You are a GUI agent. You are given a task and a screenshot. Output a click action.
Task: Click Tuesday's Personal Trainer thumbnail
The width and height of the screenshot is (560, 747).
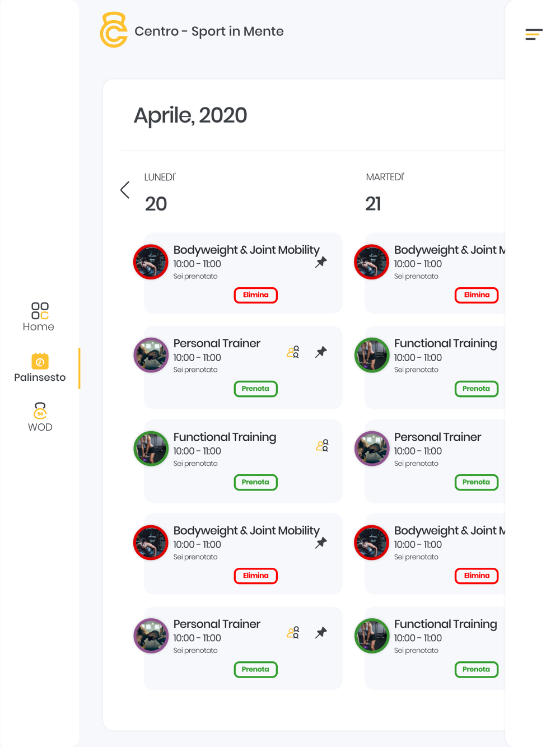pos(372,449)
